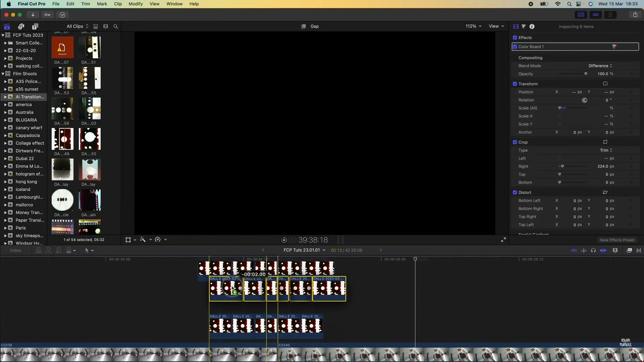Go back in timeline history arrow
The image size is (644, 362).
coord(263,250)
